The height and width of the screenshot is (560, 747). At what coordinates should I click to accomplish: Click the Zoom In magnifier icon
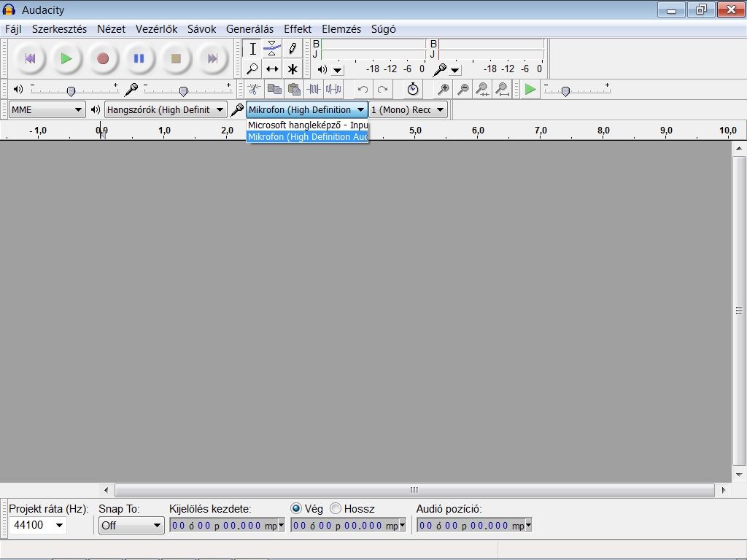point(443,89)
